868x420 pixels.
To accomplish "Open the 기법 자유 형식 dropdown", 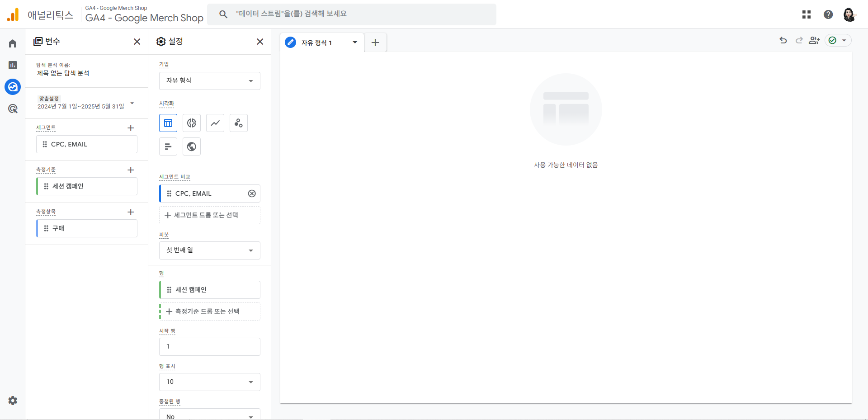I will (210, 81).
